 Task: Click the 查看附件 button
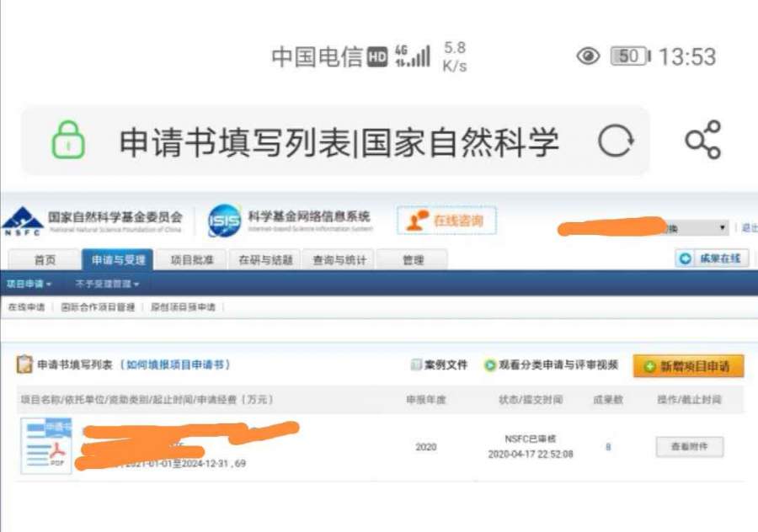click(x=689, y=446)
